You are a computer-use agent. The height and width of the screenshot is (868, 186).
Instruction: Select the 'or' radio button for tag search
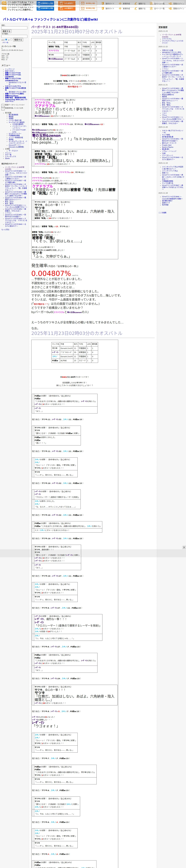11,40
